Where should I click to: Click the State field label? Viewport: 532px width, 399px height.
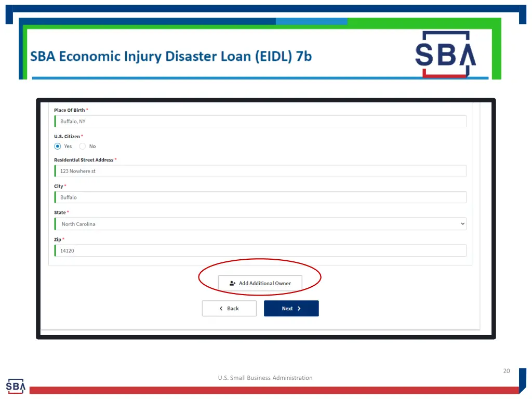point(60,212)
